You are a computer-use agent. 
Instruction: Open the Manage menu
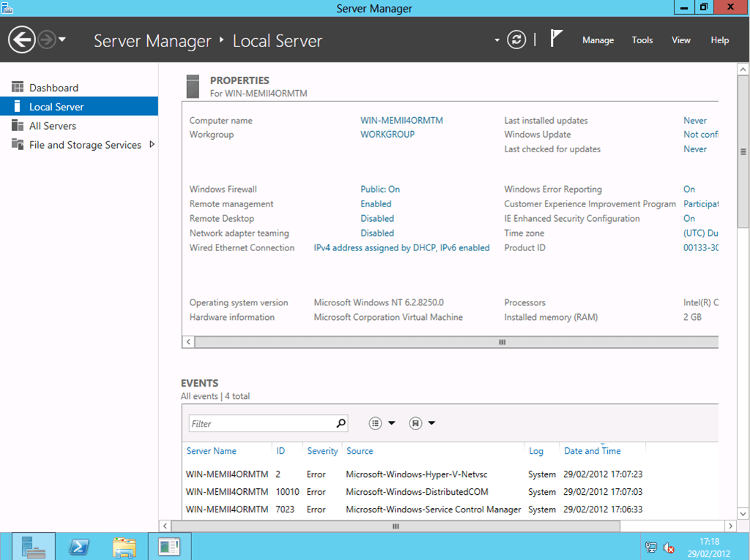coord(598,40)
